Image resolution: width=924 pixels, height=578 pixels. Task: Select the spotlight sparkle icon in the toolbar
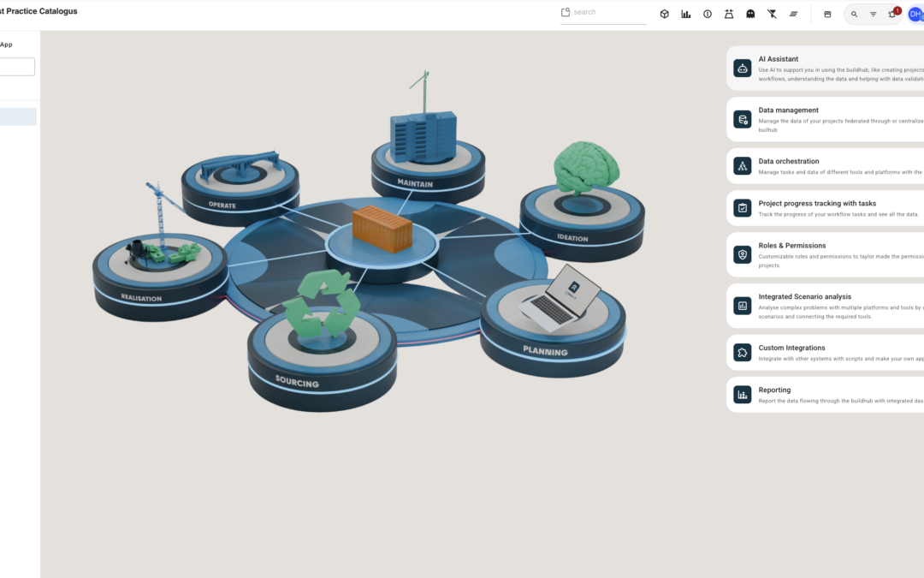point(729,15)
